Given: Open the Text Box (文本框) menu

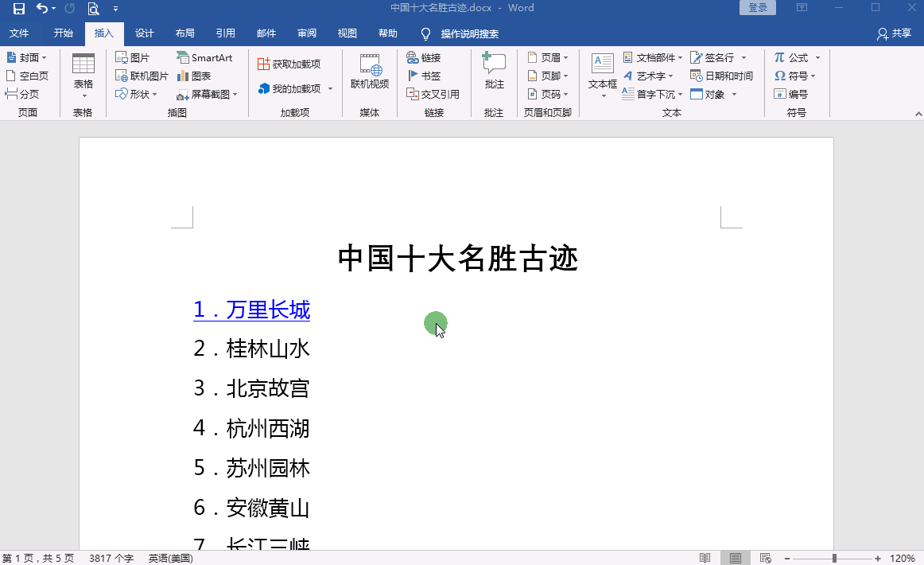Looking at the screenshot, I should (x=602, y=76).
